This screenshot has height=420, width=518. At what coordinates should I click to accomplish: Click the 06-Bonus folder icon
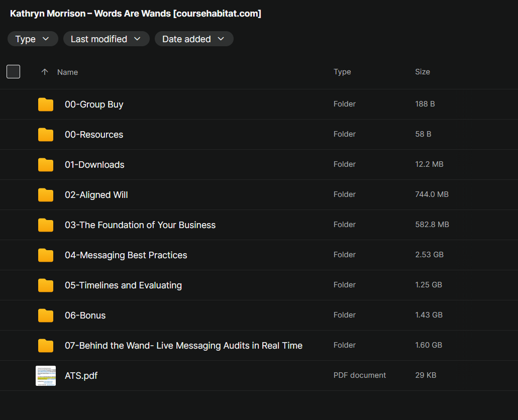click(46, 316)
